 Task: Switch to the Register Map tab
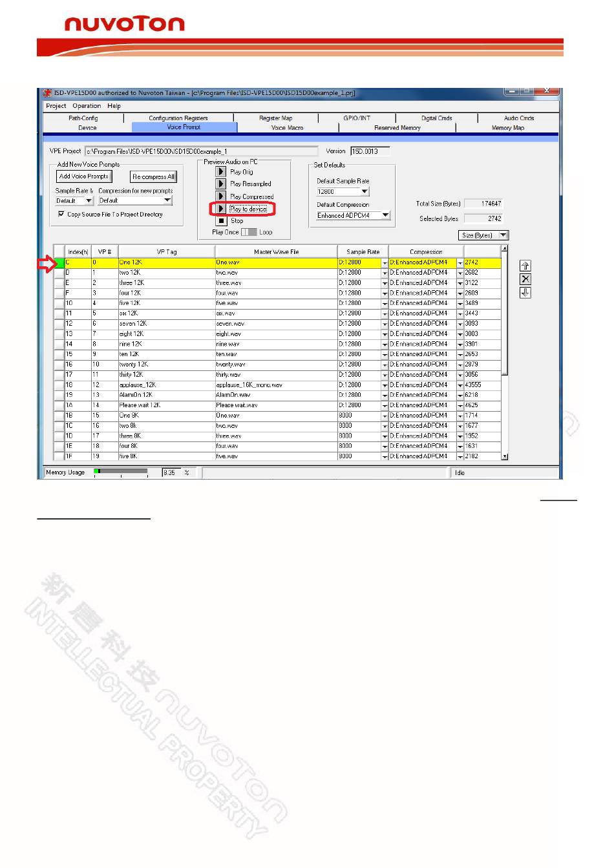coord(276,118)
